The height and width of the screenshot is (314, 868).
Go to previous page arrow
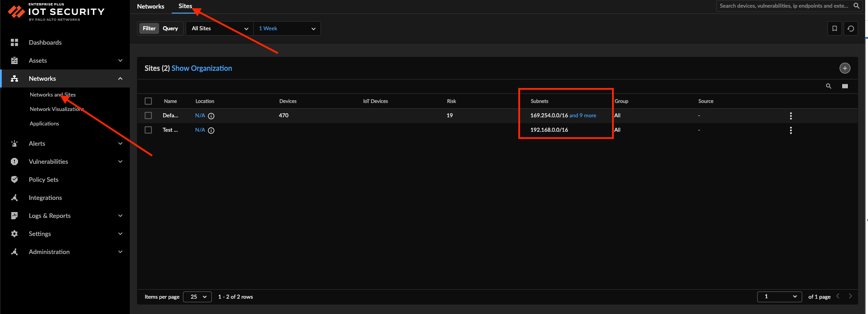coord(838,296)
